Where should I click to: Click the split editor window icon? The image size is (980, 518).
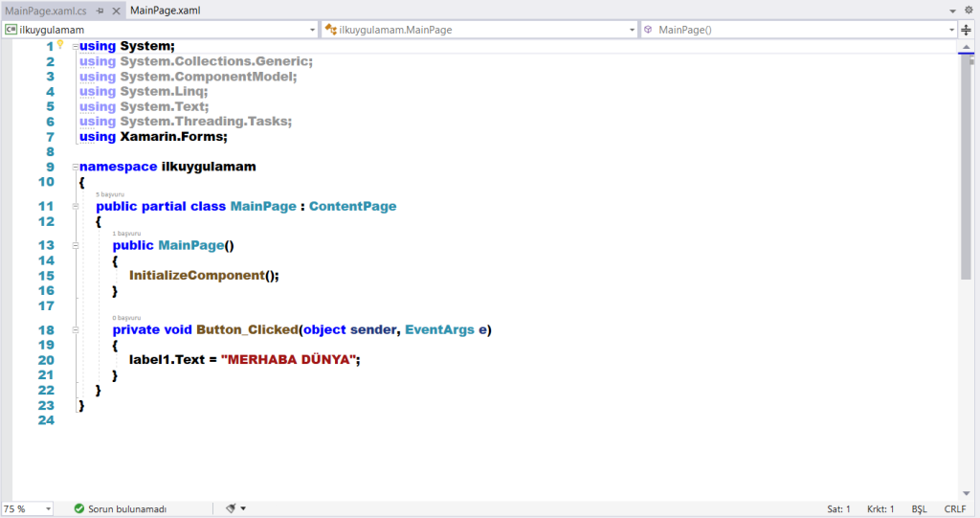coord(966,30)
